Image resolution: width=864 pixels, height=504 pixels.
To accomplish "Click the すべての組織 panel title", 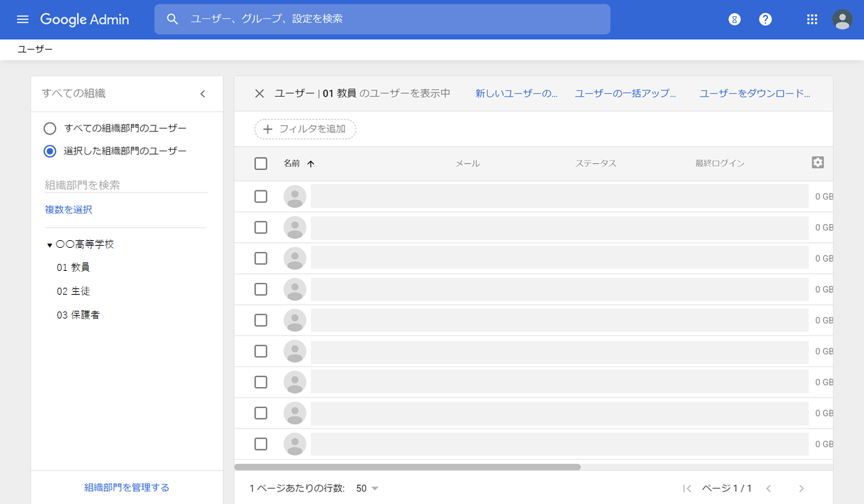I will click(x=74, y=93).
